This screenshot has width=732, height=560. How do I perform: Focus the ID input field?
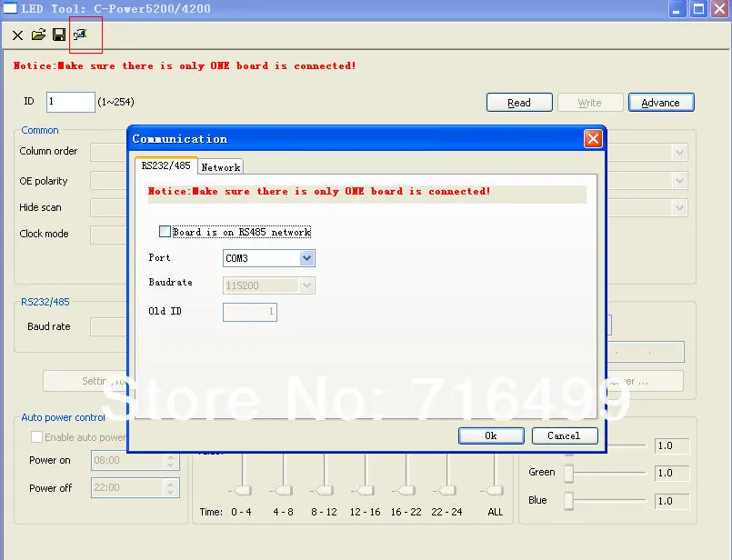tap(71, 102)
